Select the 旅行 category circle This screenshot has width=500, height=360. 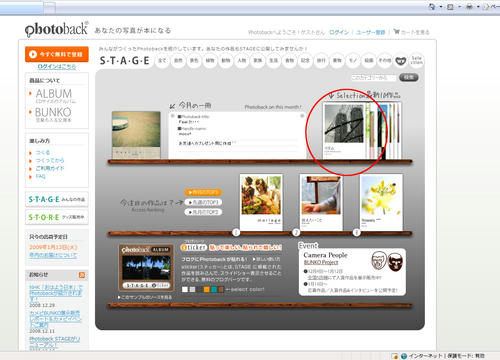click(x=321, y=61)
